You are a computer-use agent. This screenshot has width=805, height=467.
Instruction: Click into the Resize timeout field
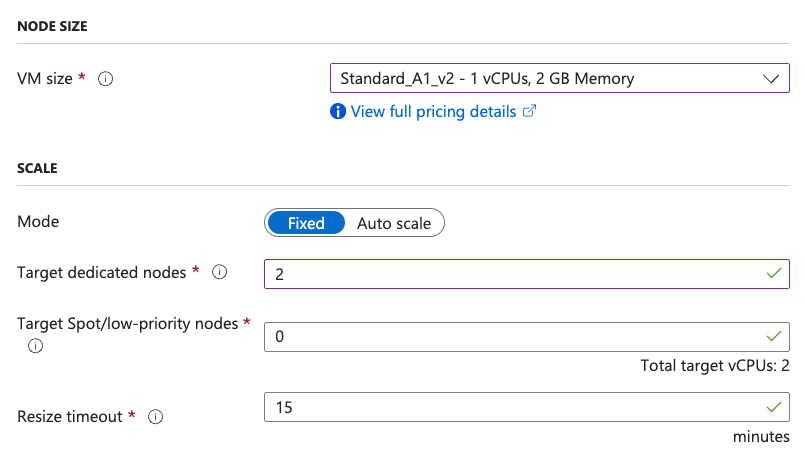510,407
